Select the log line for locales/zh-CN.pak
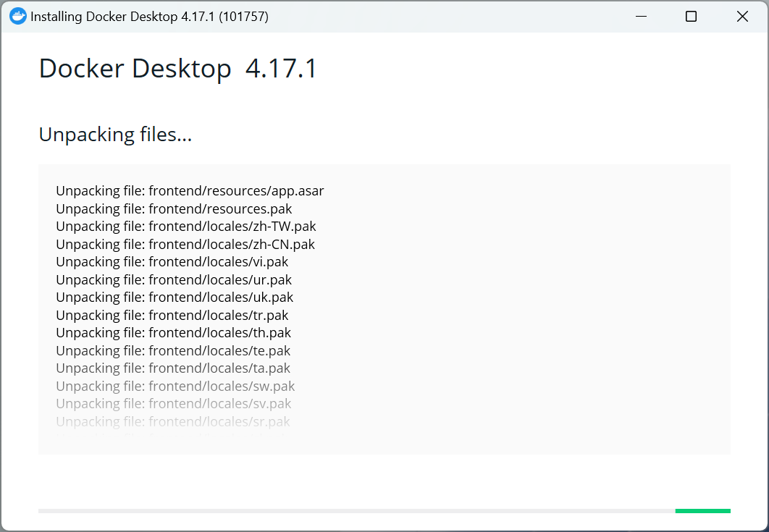The image size is (769, 532). point(185,244)
